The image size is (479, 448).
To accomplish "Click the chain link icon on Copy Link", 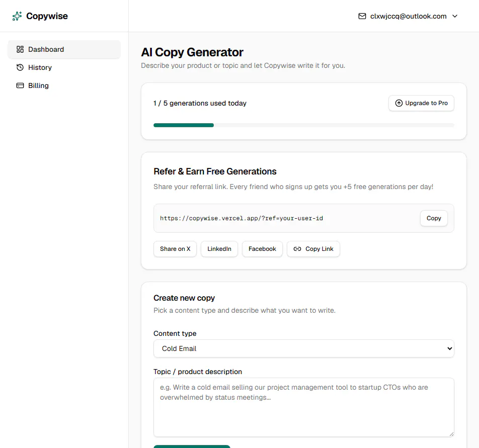I will coord(297,249).
